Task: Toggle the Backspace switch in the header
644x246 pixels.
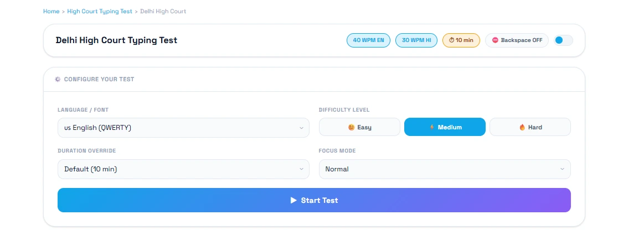Action: click(x=563, y=40)
